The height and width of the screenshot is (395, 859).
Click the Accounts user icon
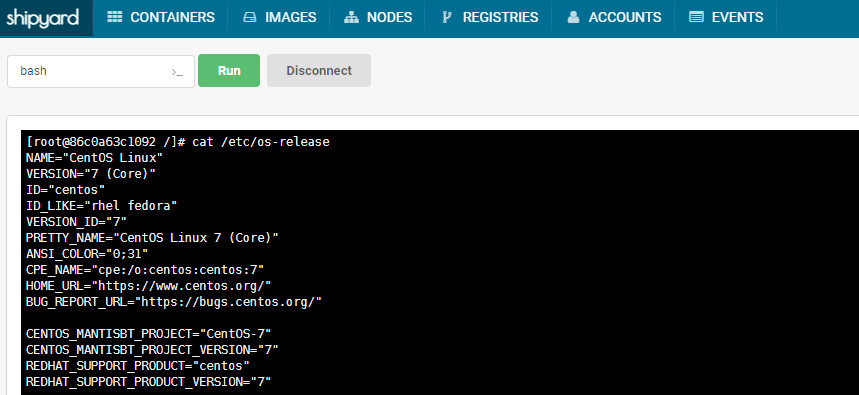tap(574, 18)
